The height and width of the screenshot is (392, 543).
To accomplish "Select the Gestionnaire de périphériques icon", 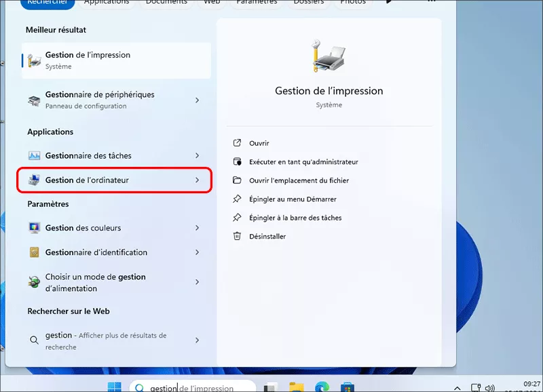I will coord(33,100).
